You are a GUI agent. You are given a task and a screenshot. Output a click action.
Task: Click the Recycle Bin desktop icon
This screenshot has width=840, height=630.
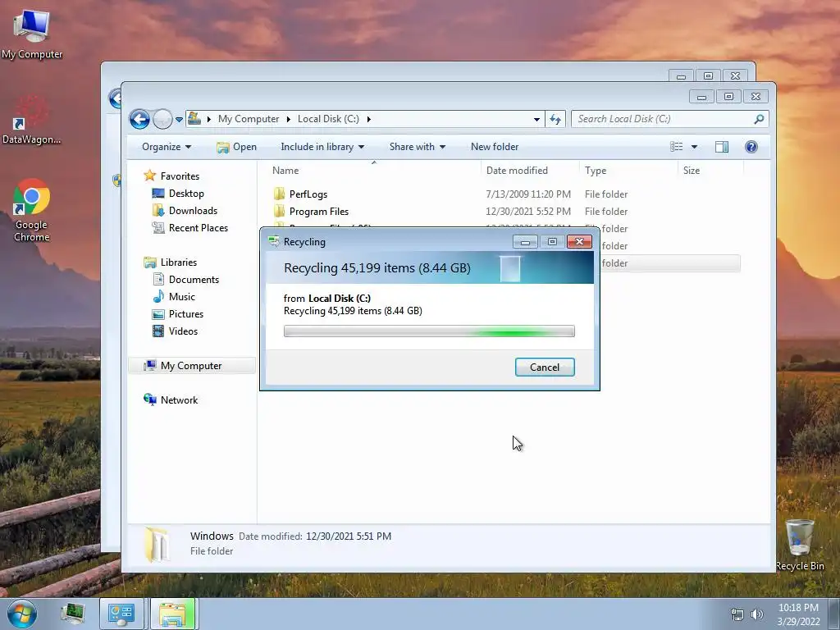pyautogui.click(x=800, y=545)
